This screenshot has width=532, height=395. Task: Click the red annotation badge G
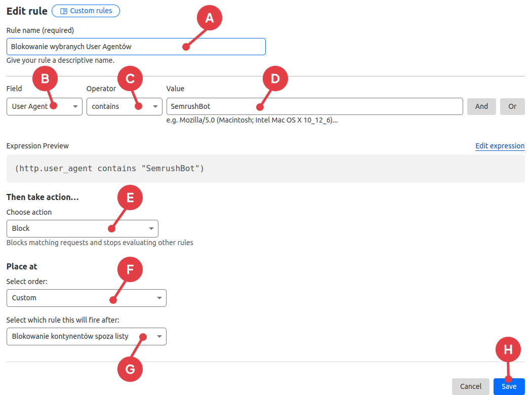(x=130, y=369)
